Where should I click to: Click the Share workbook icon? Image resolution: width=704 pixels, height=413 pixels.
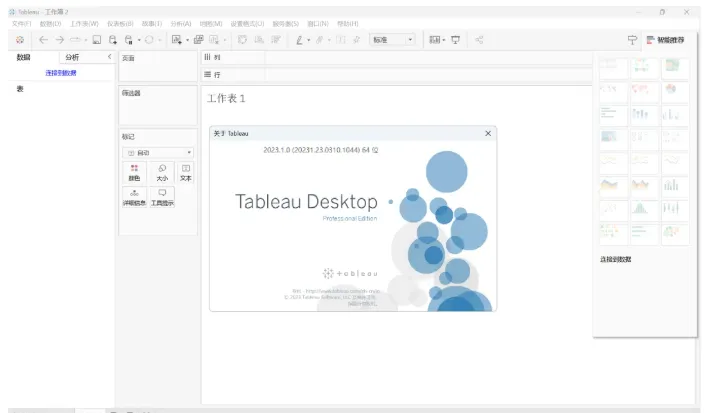479,40
